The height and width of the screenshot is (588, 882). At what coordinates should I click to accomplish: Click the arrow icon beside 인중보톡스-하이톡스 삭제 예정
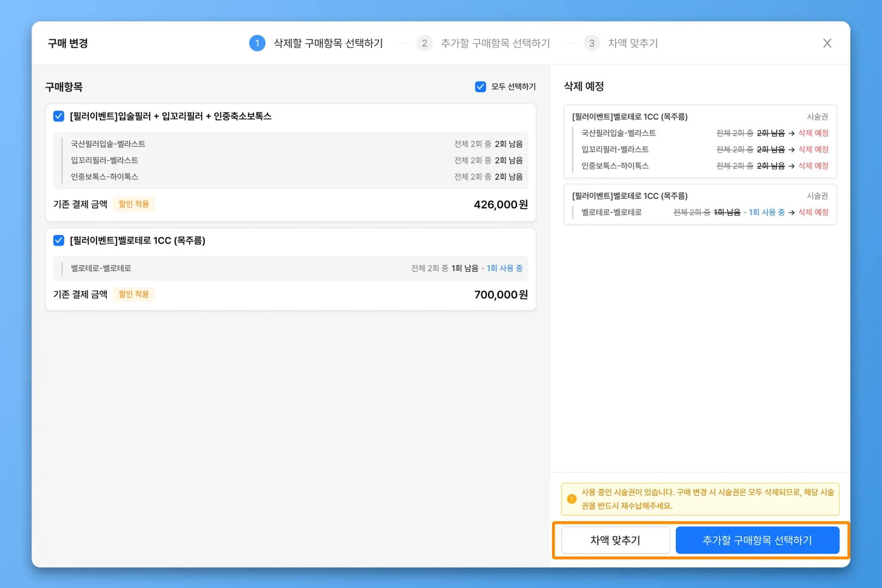pos(792,166)
